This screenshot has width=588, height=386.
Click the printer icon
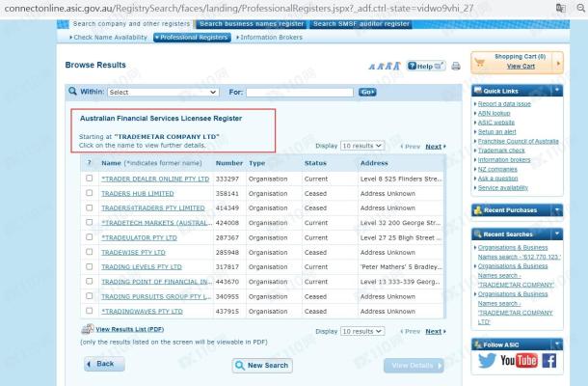point(456,66)
